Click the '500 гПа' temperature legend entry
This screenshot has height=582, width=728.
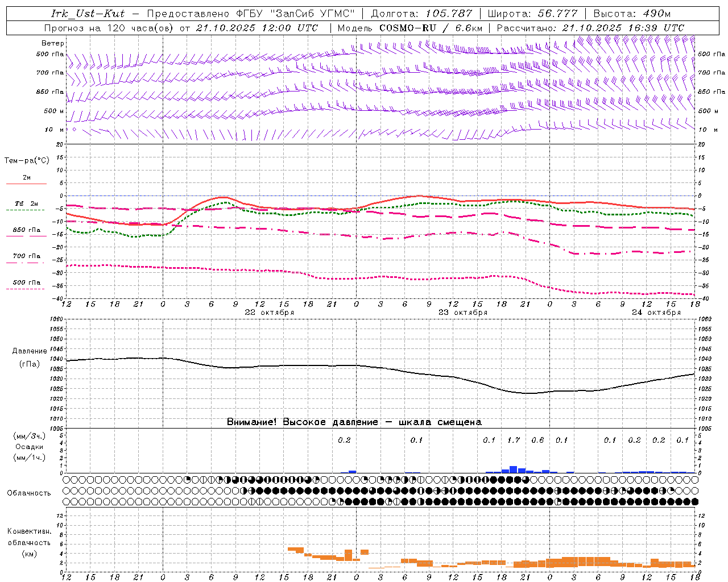pyautogui.click(x=26, y=282)
